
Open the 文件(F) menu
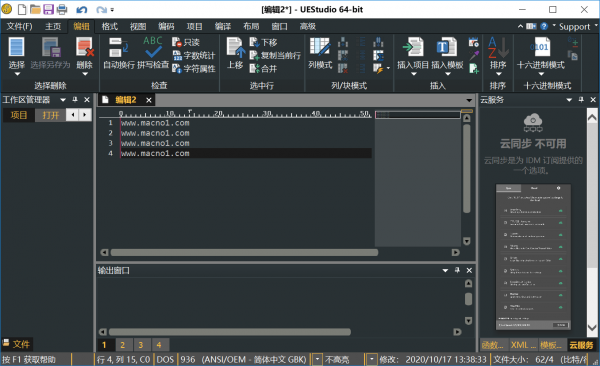(20, 26)
